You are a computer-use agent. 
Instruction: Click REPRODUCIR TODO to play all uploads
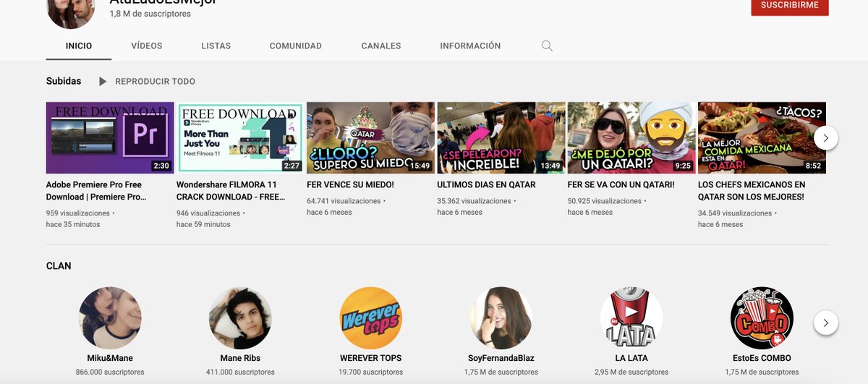tap(156, 82)
